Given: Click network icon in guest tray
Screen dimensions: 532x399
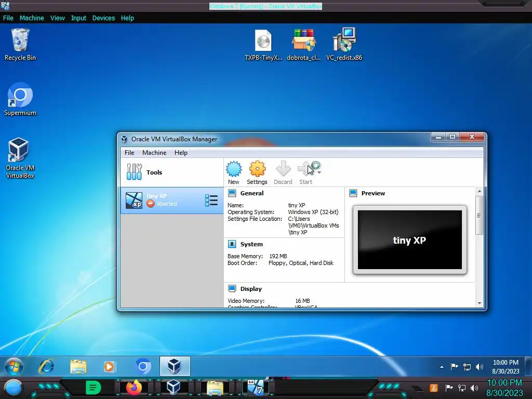Looking at the screenshot, I should tap(467, 367).
